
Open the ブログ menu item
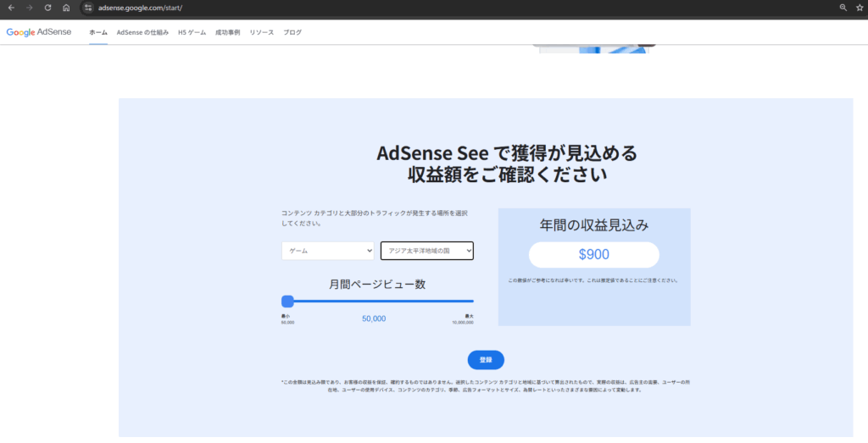point(292,33)
